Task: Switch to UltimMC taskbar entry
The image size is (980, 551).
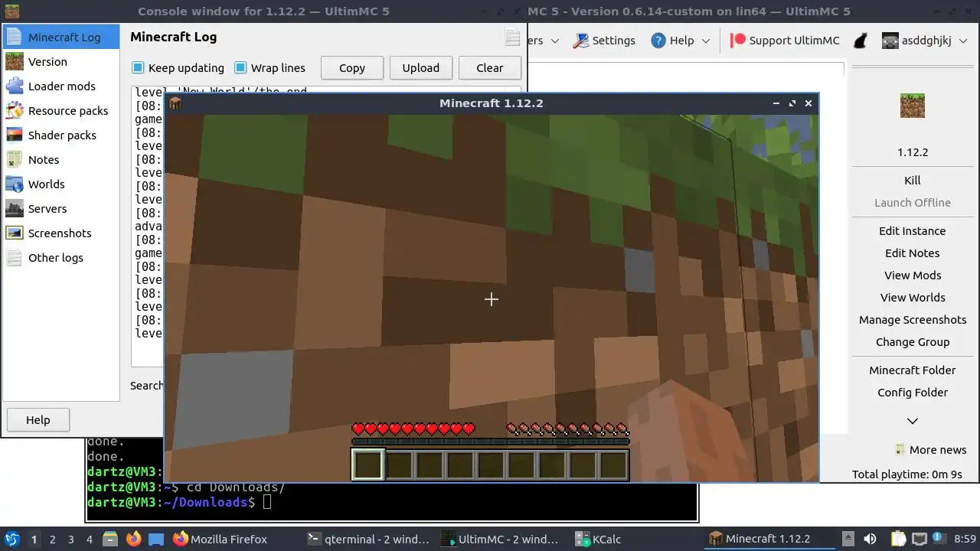Action: pos(502,539)
